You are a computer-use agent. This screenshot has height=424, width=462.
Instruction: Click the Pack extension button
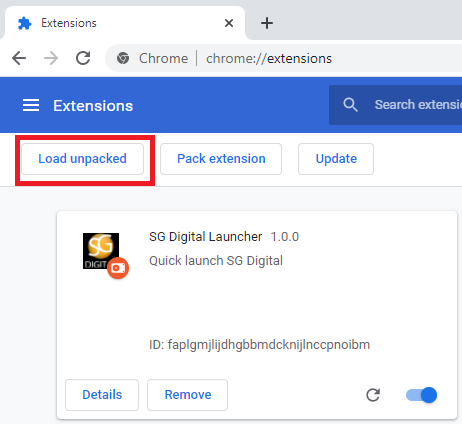point(221,159)
